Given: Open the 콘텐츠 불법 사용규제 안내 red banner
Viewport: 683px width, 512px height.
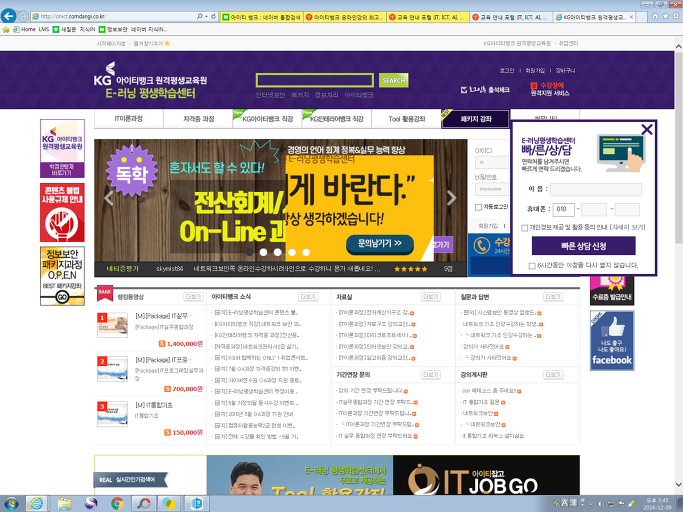Looking at the screenshot, I should 62,212.
